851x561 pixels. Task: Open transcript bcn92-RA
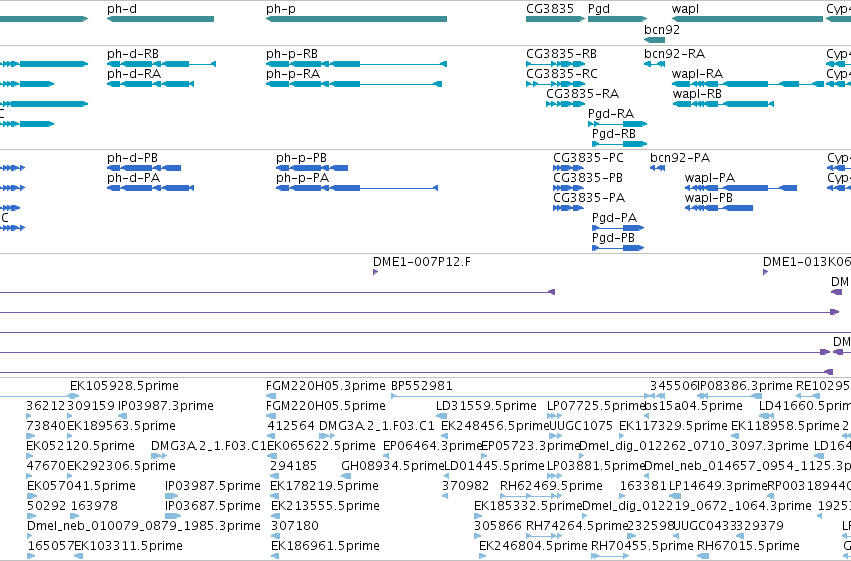[x=655, y=64]
